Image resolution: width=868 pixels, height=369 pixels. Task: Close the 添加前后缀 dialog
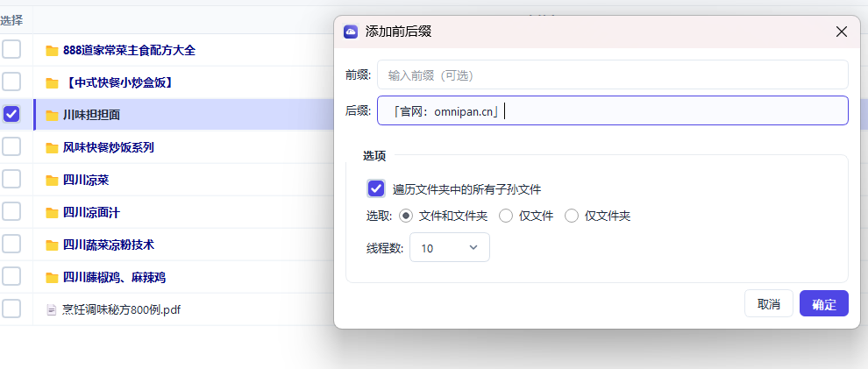[x=842, y=32]
